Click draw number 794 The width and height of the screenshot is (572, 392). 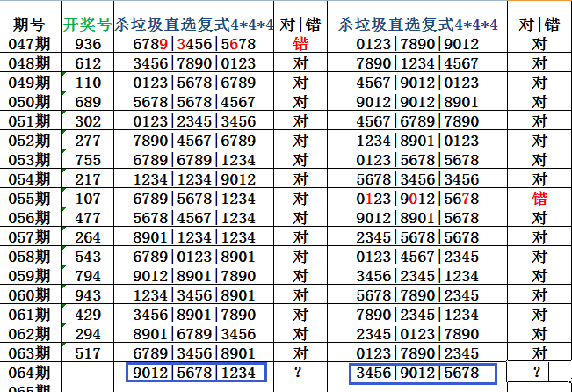click(88, 276)
